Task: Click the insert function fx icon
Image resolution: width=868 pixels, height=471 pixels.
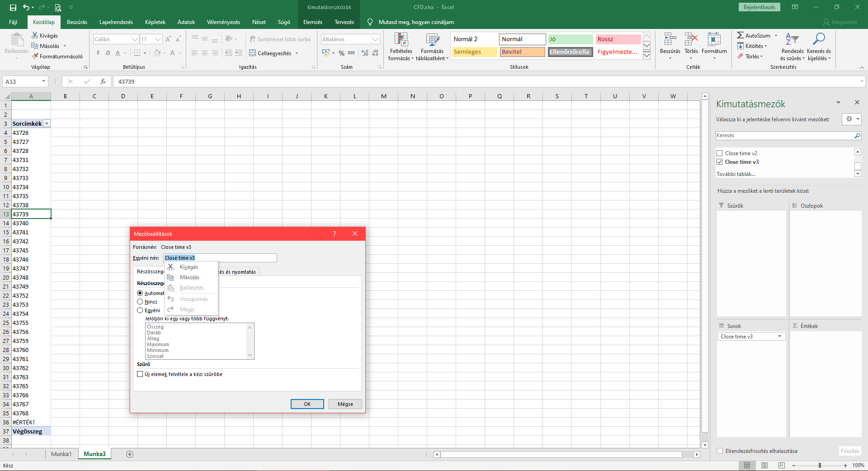Action: pos(103,81)
